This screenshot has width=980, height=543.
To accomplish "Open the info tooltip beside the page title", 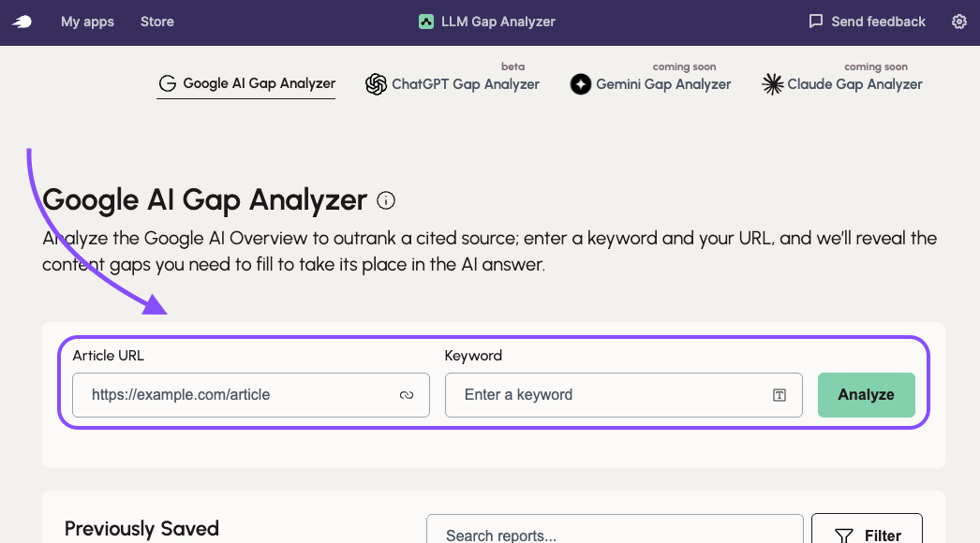I will (x=386, y=199).
